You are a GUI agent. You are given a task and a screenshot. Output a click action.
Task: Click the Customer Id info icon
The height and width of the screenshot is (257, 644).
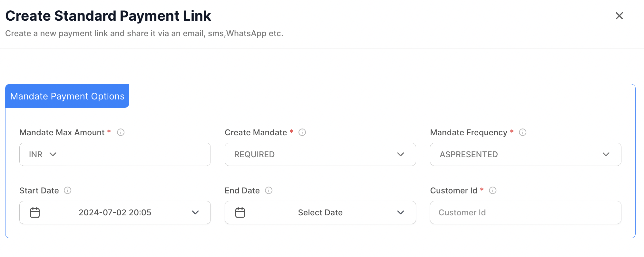point(493,190)
